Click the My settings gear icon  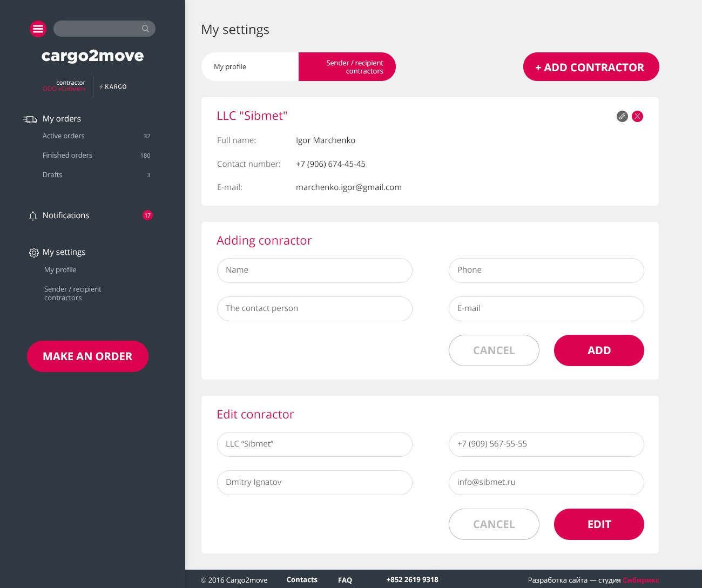(33, 252)
